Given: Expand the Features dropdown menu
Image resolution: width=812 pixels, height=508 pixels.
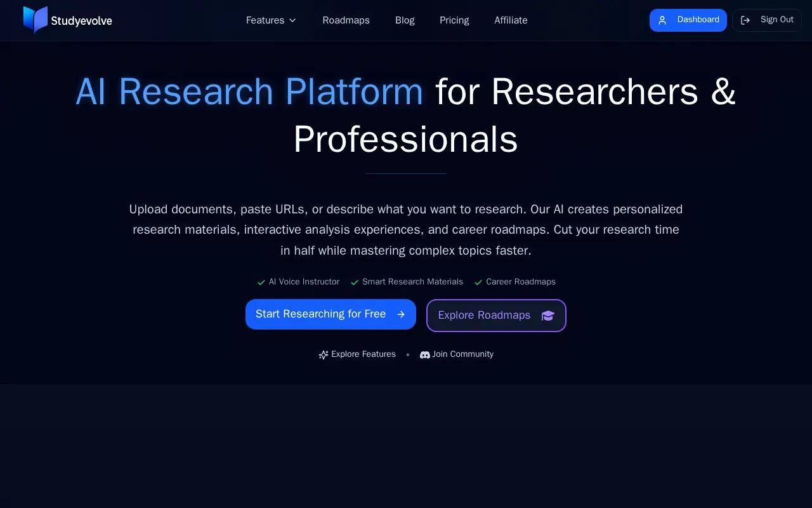Looking at the screenshot, I should (x=271, y=20).
